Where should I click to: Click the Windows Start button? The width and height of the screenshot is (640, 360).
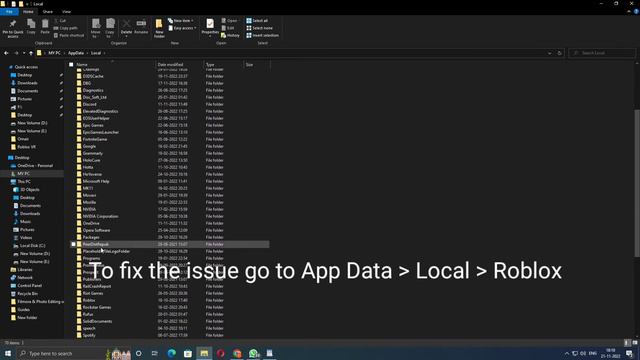(8, 353)
